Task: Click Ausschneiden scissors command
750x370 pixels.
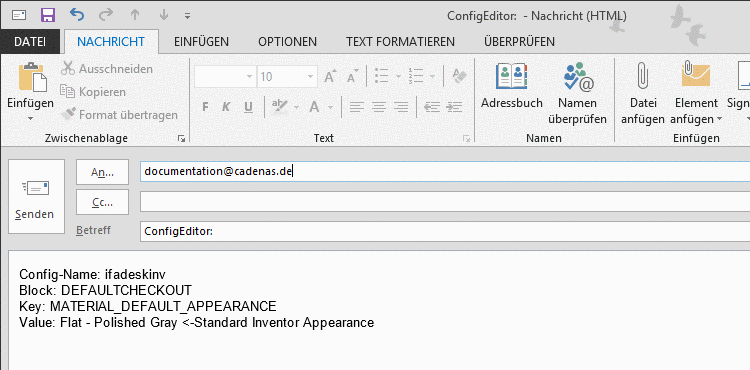Action: point(107,69)
